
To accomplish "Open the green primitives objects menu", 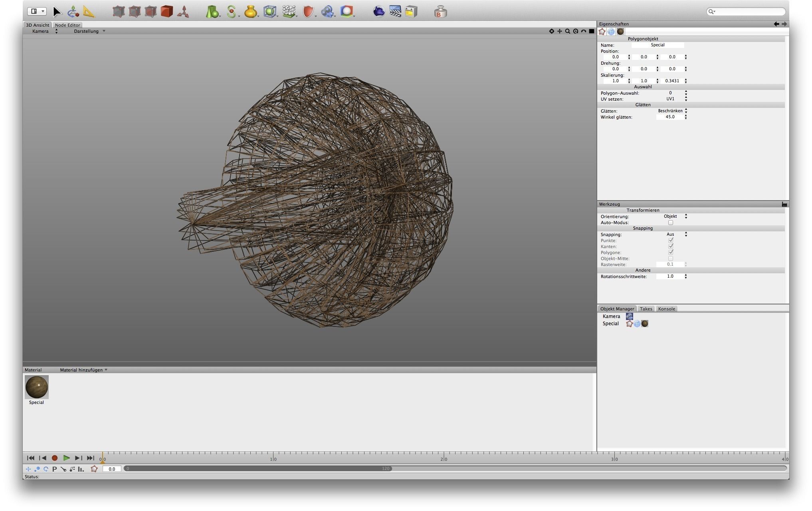I will (x=212, y=12).
